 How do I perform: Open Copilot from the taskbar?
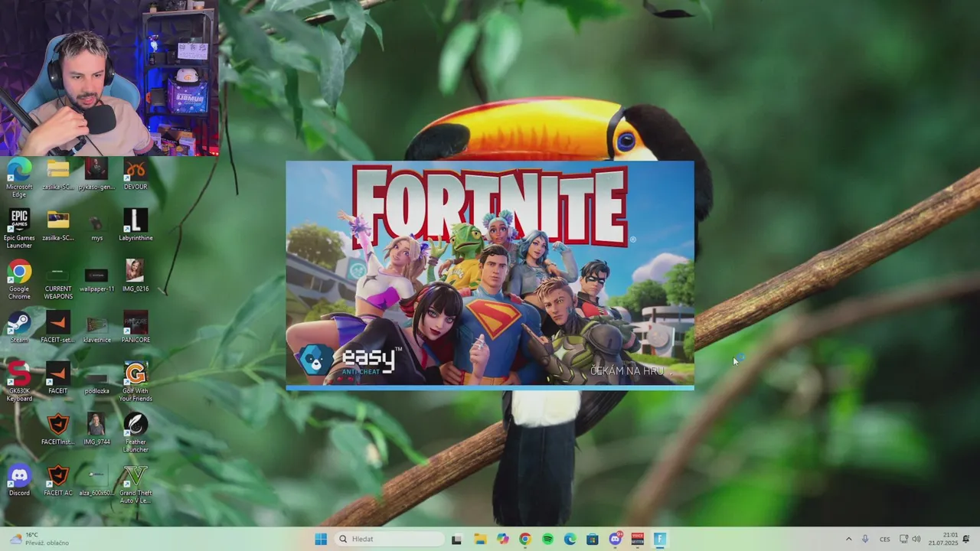point(502,539)
